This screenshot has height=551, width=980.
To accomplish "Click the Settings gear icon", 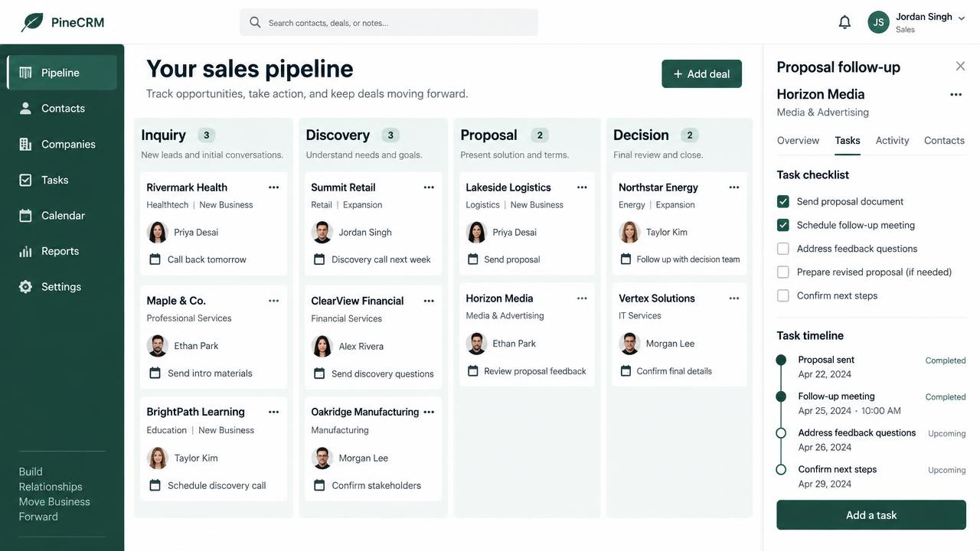I will click(x=25, y=286).
